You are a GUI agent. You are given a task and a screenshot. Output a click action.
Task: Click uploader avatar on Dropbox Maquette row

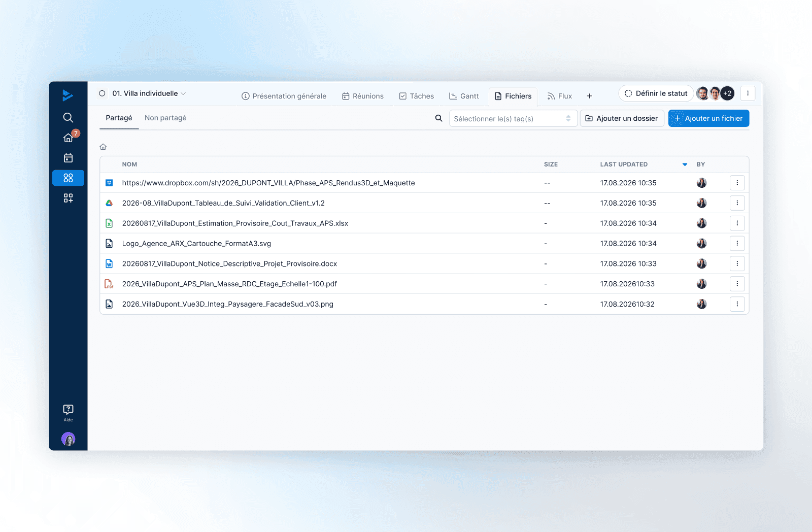tap(701, 183)
